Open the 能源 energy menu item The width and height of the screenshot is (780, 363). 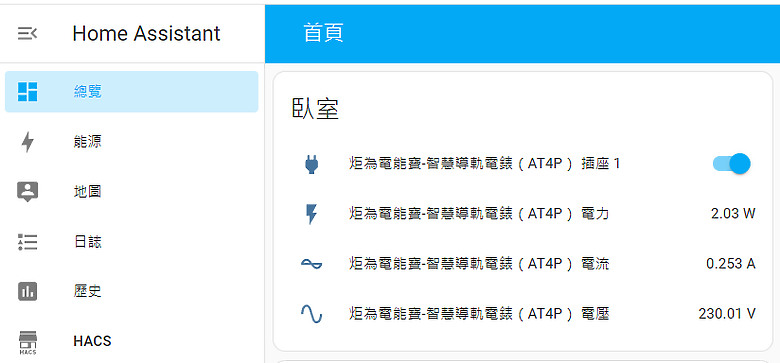131,142
